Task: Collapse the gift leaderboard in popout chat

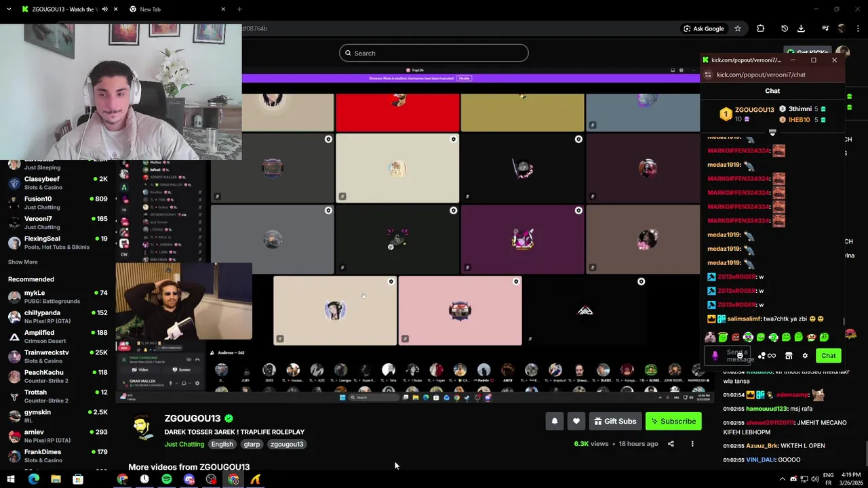Action: click(772, 132)
